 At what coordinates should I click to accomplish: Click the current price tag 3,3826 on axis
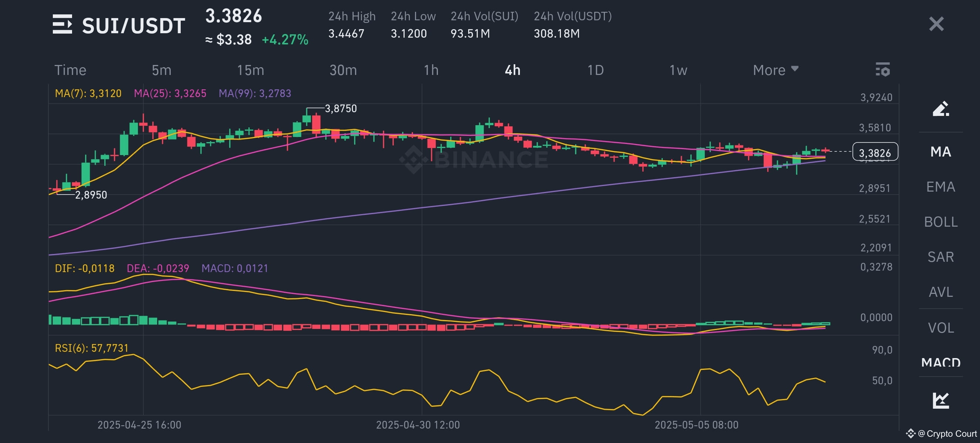tap(875, 152)
